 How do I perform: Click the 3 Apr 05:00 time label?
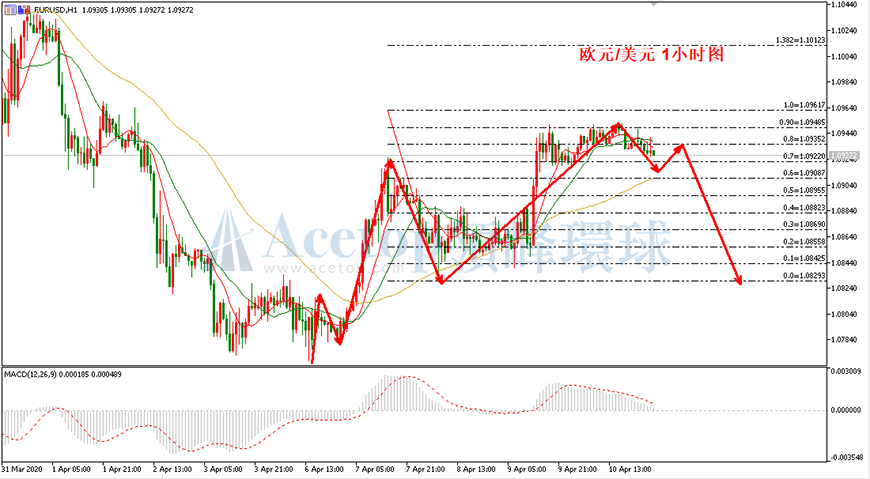pos(224,470)
